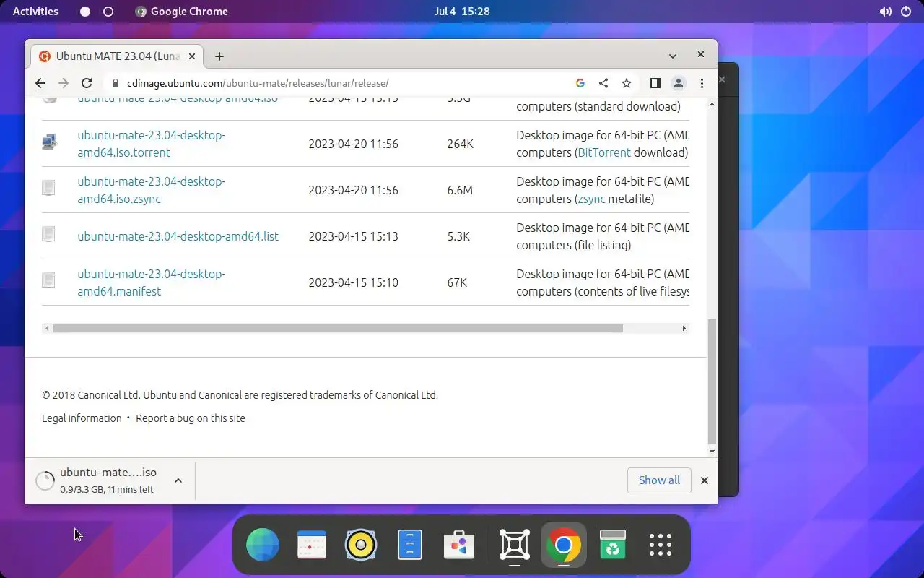Click the 6.6M file size
The image size is (924, 578).
tap(460, 190)
